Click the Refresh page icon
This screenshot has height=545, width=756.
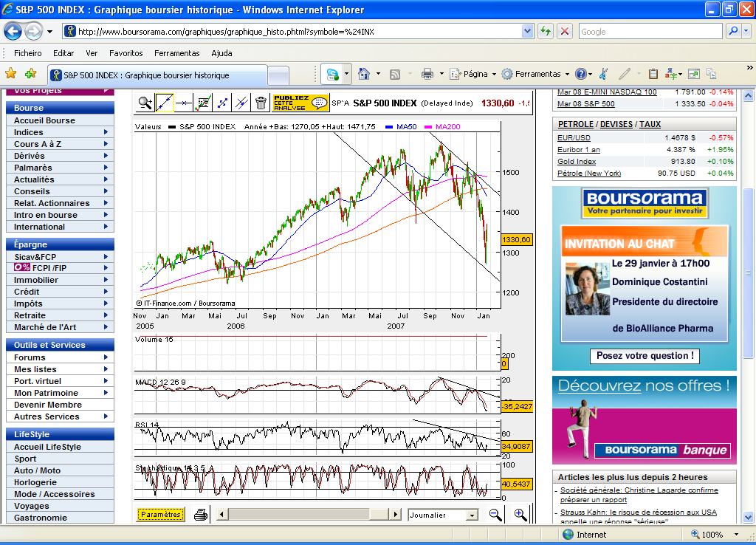[x=546, y=32]
